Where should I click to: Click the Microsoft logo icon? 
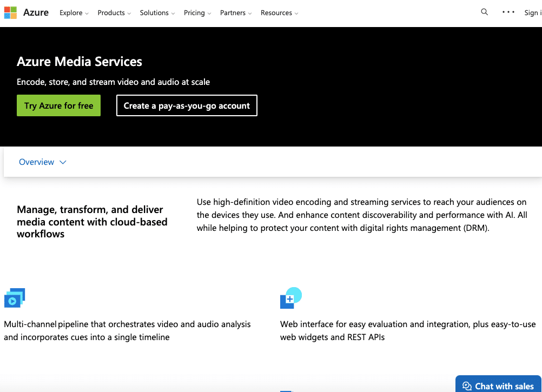pos(10,13)
